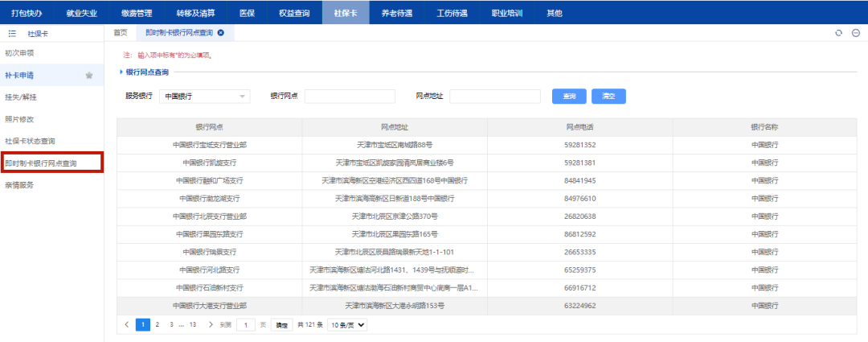Click the 确定 page jump button
Viewport: 868px width, 342px height.
coord(281,324)
